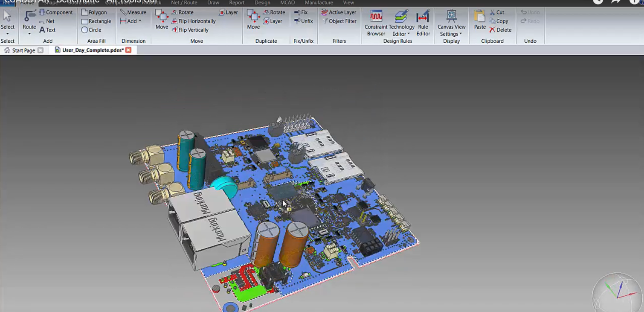Switch to the Manufacture ribbon tab
644x312 pixels.
319,3
